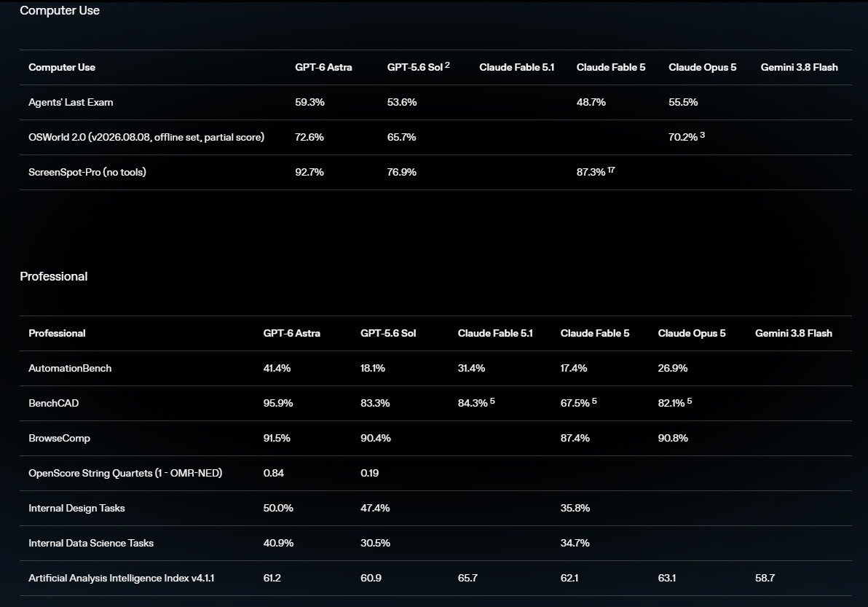Click the Internal Design Tasks row label

(x=77, y=508)
